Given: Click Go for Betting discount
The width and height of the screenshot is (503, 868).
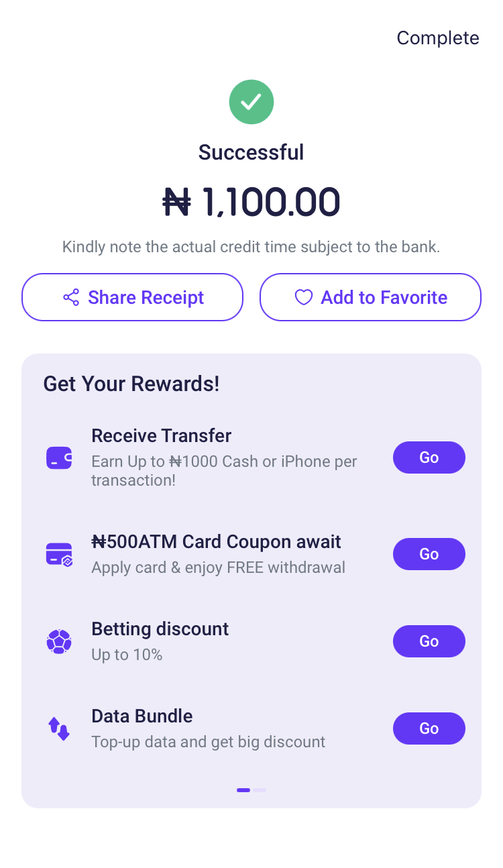Looking at the screenshot, I should (429, 641).
